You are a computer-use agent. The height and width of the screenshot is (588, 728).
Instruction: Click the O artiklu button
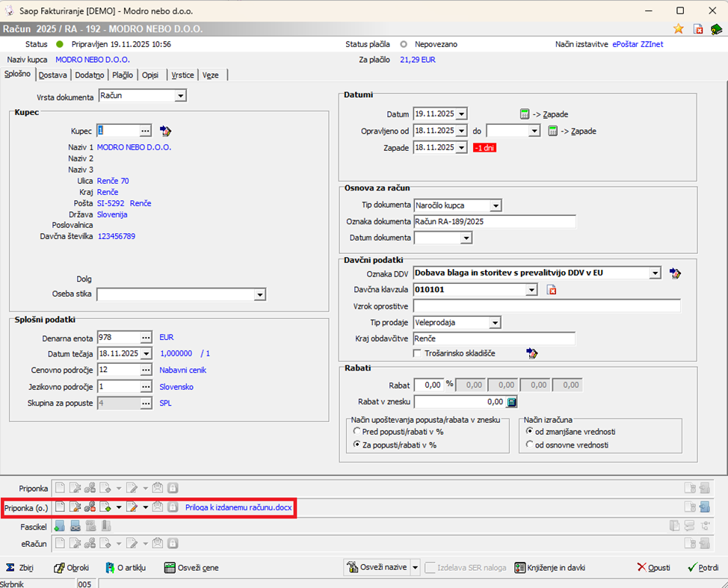click(126, 568)
